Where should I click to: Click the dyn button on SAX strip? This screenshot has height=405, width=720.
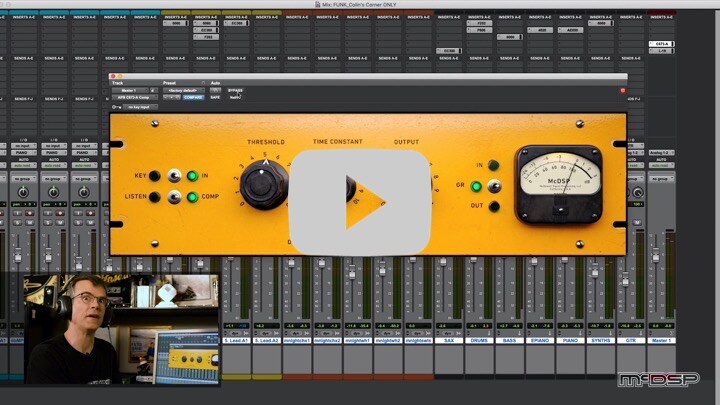[x=448, y=333]
